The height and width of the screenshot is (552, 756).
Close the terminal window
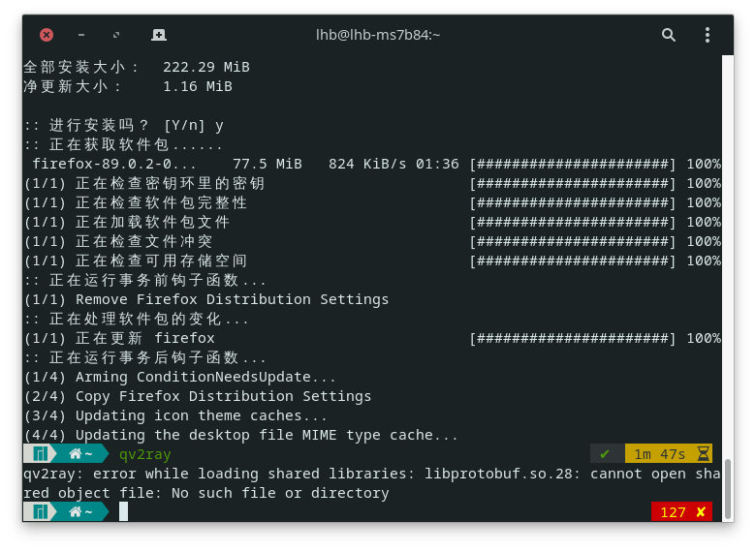47,35
